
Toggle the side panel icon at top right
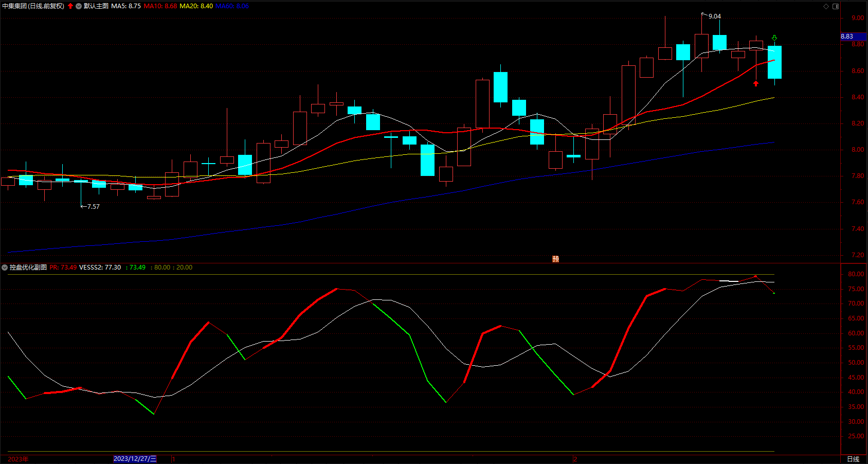click(x=836, y=6)
